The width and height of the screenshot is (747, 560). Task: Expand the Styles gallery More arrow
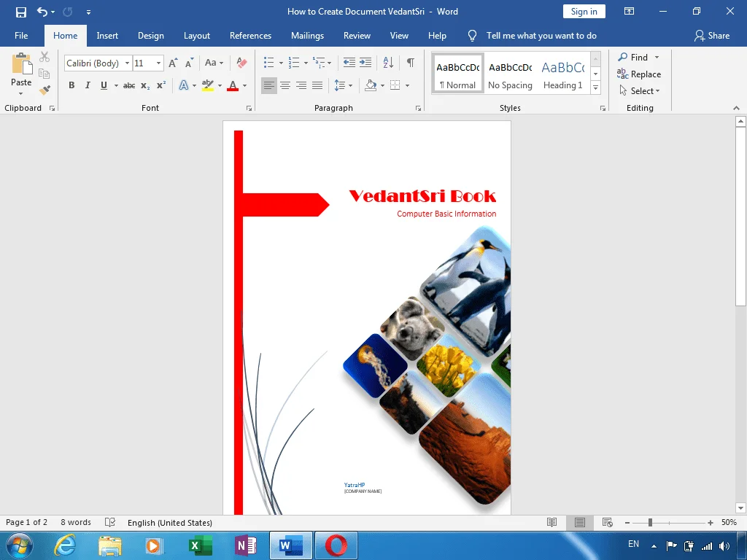pos(595,87)
